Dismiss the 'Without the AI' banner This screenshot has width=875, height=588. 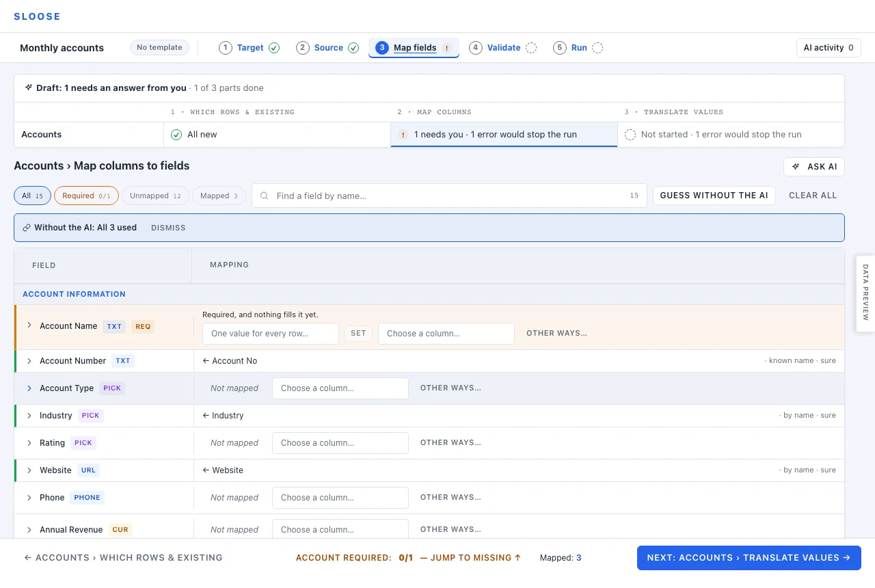tap(168, 228)
